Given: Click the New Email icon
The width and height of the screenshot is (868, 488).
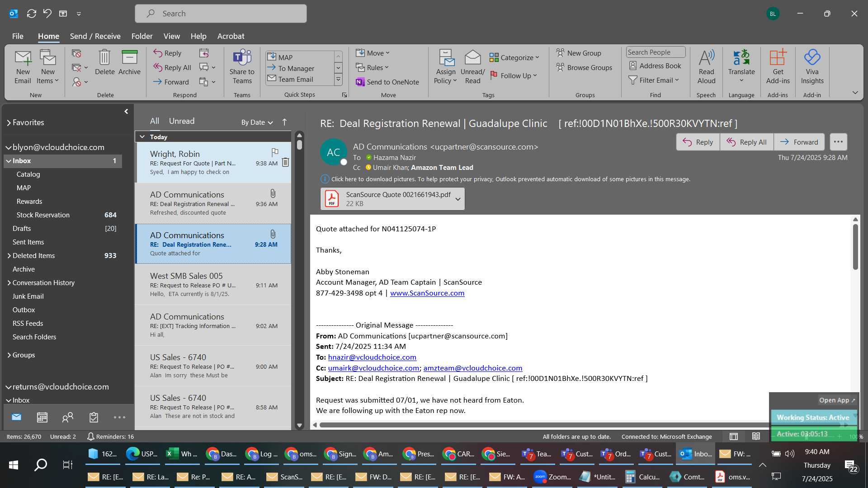Looking at the screenshot, I should tap(23, 67).
